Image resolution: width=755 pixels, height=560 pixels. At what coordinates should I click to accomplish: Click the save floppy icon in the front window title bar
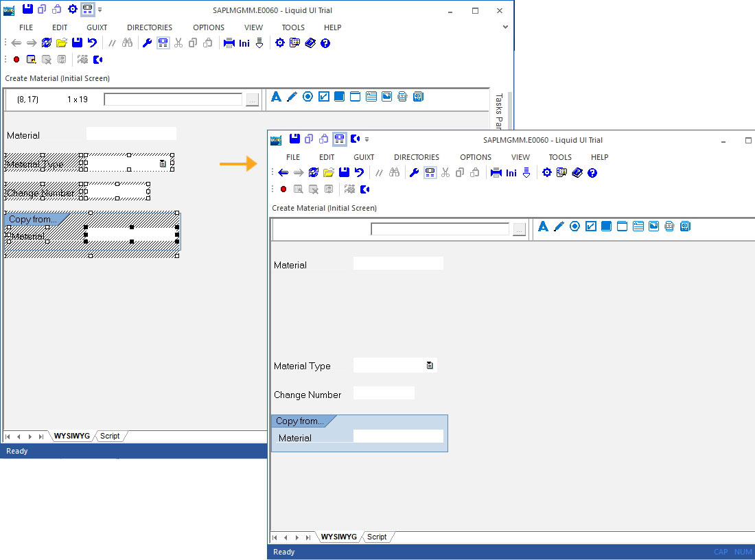(294, 139)
